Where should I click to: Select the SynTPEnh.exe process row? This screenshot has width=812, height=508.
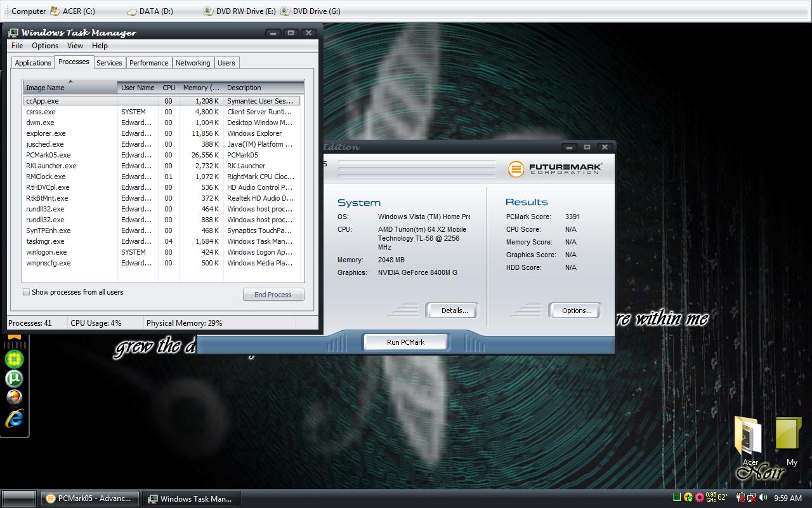[162, 231]
